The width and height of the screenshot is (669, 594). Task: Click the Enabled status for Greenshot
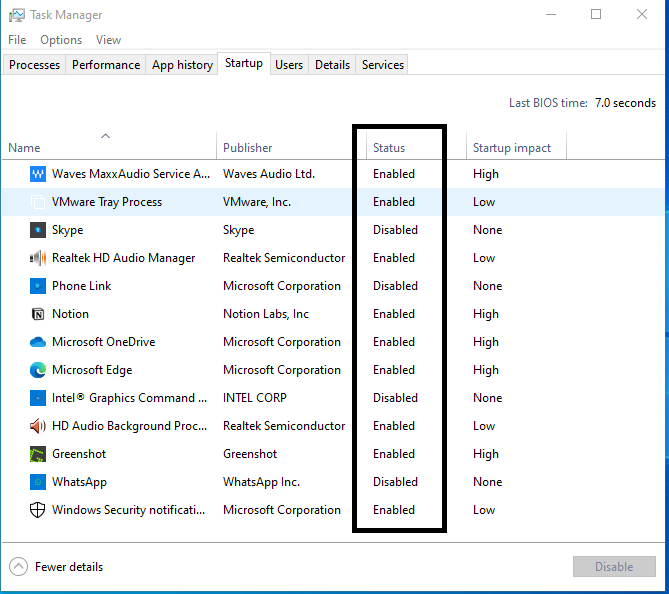(x=394, y=454)
